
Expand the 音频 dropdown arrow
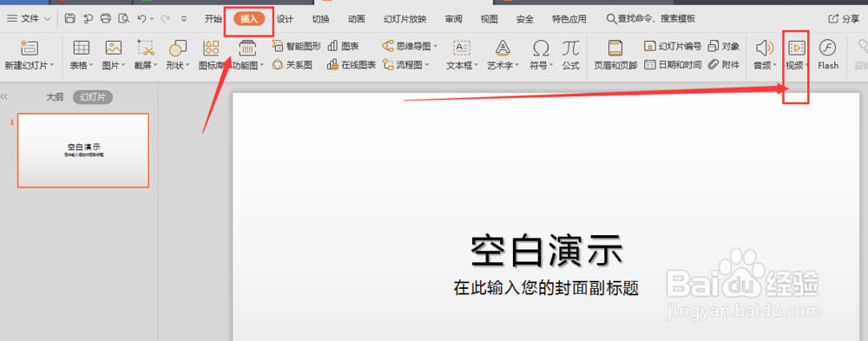tap(775, 66)
